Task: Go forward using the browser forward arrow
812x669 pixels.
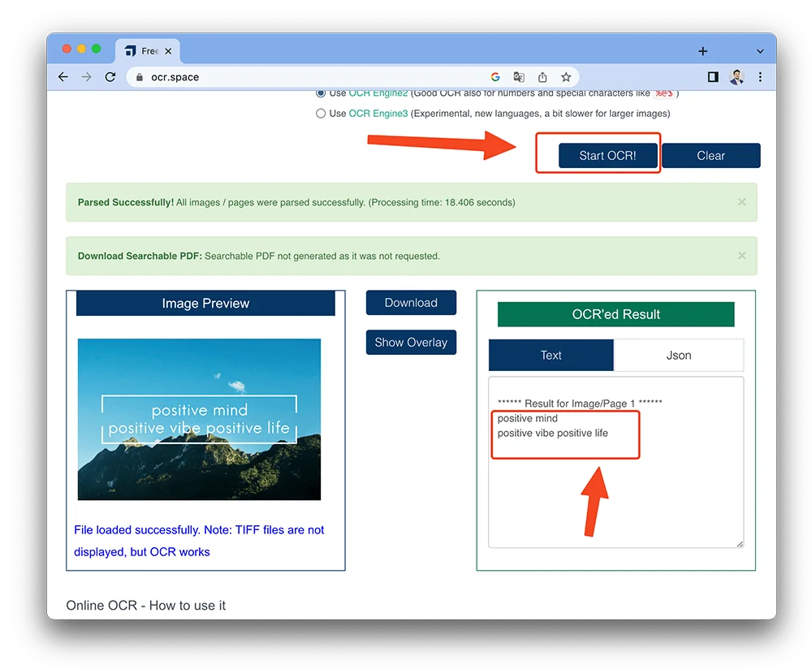Action: (87, 77)
